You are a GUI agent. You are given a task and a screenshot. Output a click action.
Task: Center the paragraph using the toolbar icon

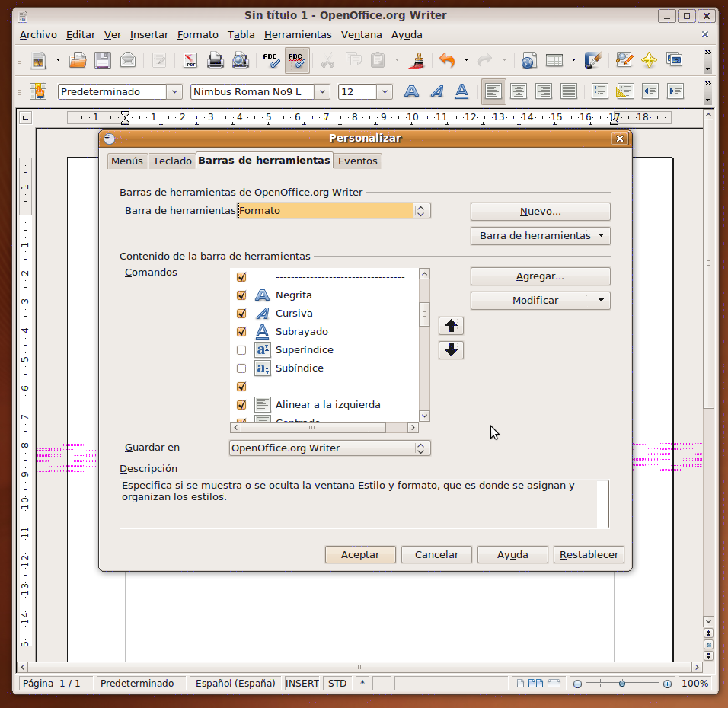(x=518, y=91)
